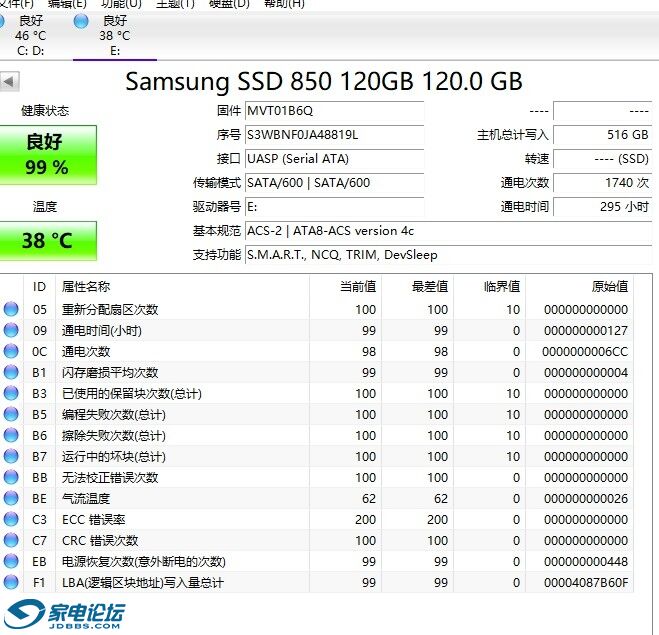The image size is (659, 635).
Task: Click the 临界值 column header
Action: 489,287
